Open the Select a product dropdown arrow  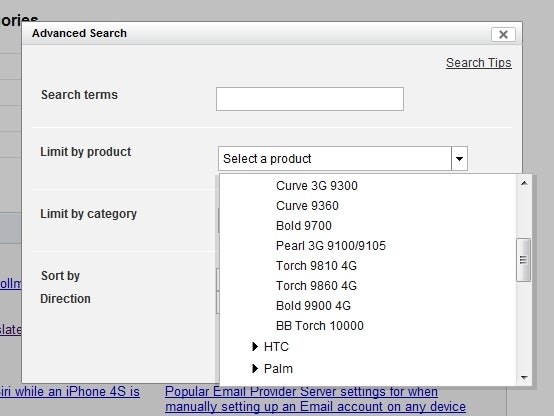coord(459,159)
